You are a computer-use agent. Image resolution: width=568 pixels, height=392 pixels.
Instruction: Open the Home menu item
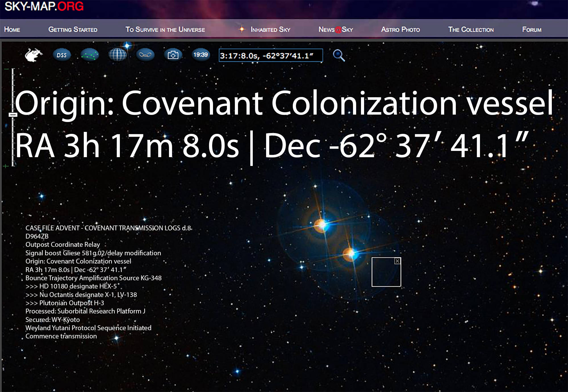click(12, 29)
